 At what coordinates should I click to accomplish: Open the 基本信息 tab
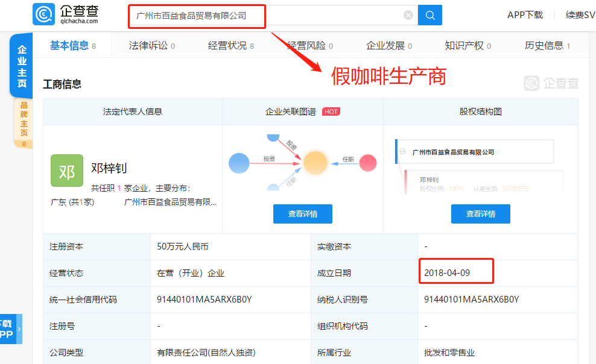[x=73, y=46]
